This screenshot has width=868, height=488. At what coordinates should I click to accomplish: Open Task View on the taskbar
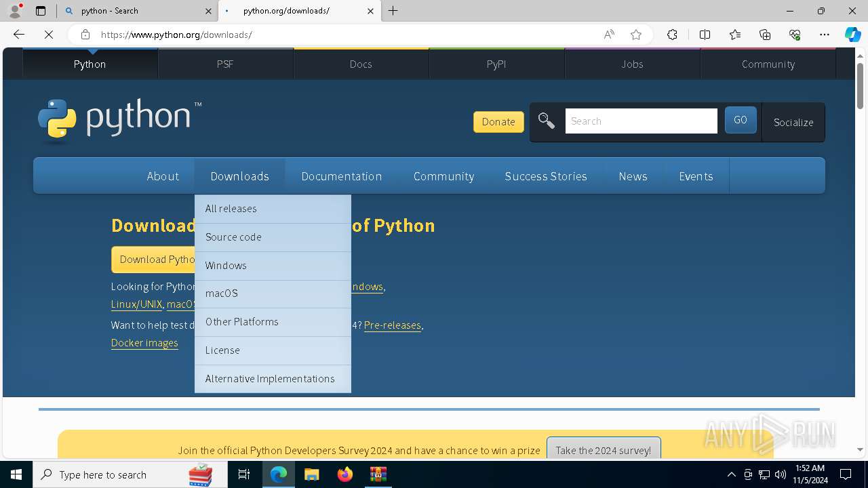coord(244,474)
